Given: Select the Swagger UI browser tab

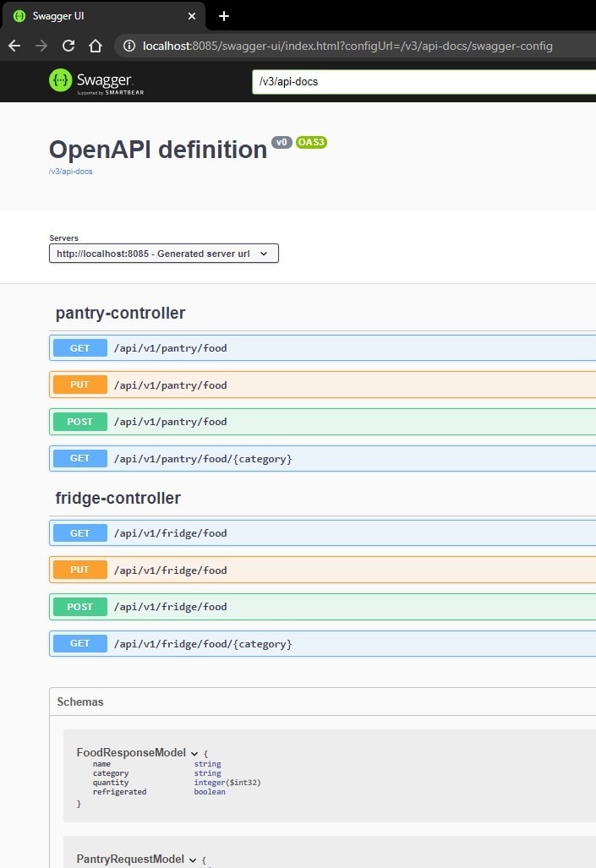Looking at the screenshot, I should 103,16.
